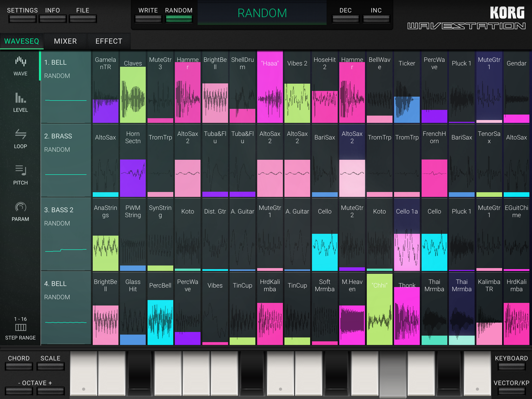Viewport: 532px width, 399px height.
Task: Click the RANDOM name display
Action: coord(262,13)
